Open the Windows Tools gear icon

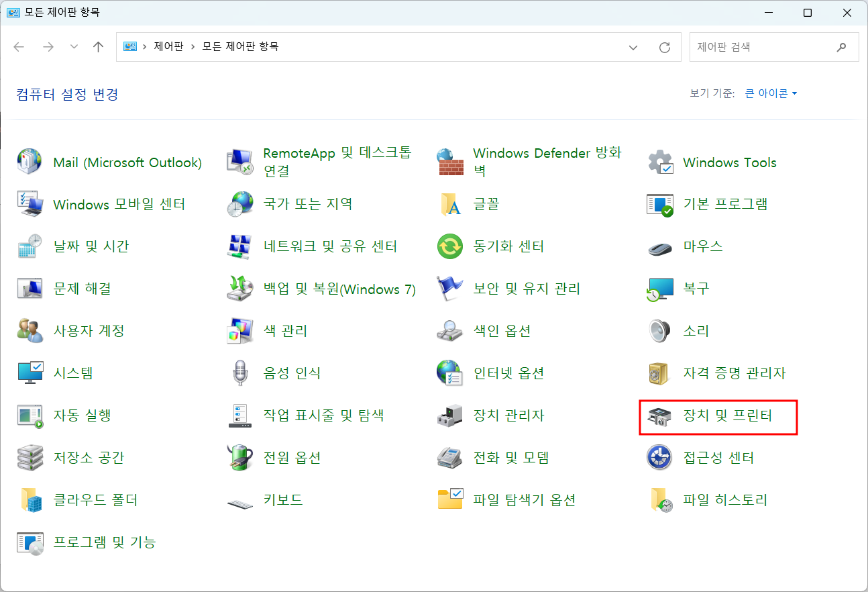(x=660, y=162)
